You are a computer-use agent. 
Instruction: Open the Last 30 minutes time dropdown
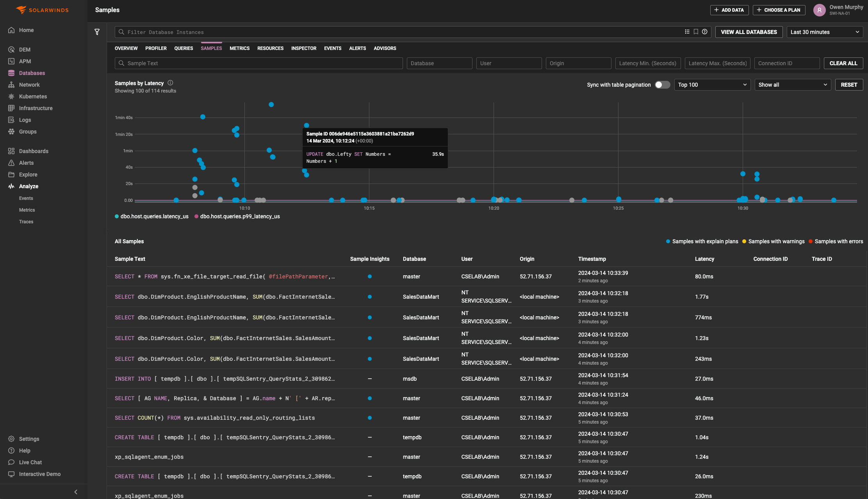[824, 32]
